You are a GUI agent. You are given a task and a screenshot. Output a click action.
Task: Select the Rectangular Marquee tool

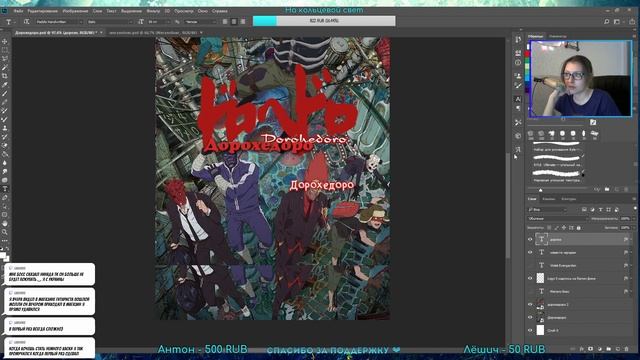(5, 50)
